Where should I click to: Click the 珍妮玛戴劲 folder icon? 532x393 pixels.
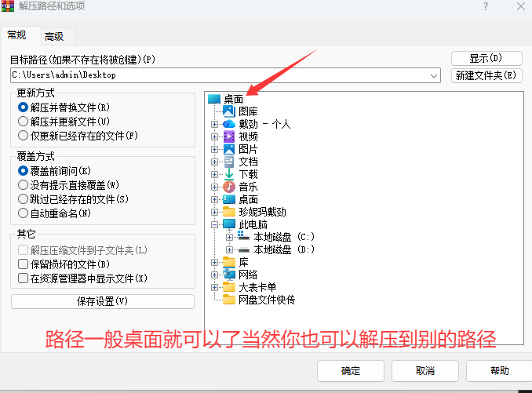tap(229, 212)
